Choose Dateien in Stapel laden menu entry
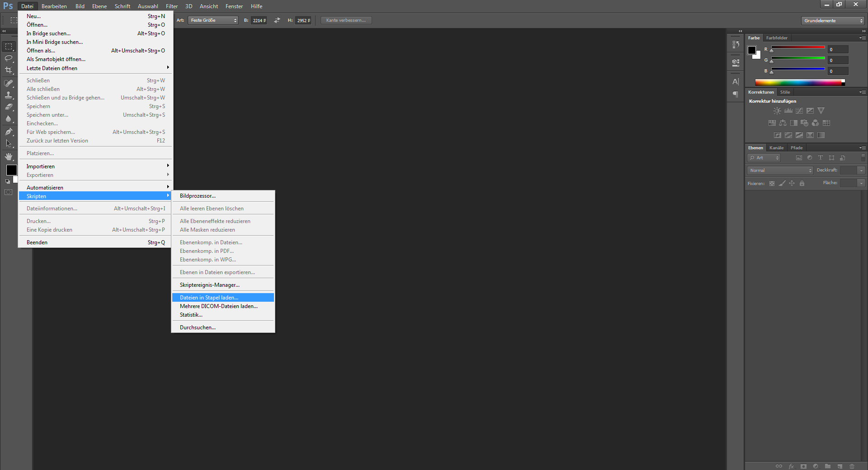Screen dimensions: 868x470 [x=209, y=298]
